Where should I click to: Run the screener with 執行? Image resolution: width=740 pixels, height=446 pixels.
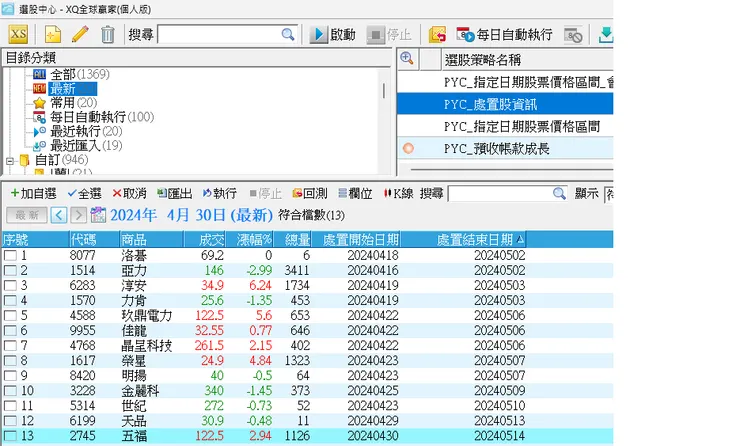pos(219,193)
